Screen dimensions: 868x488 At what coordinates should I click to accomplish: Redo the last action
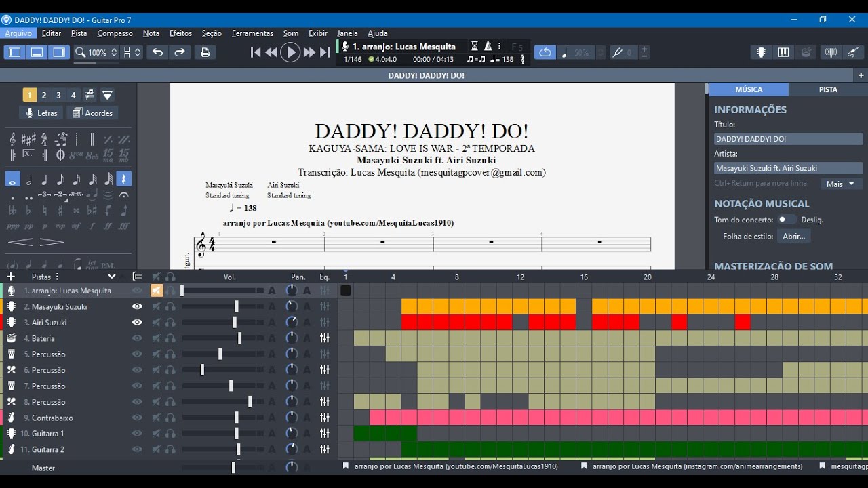(180, 52)
